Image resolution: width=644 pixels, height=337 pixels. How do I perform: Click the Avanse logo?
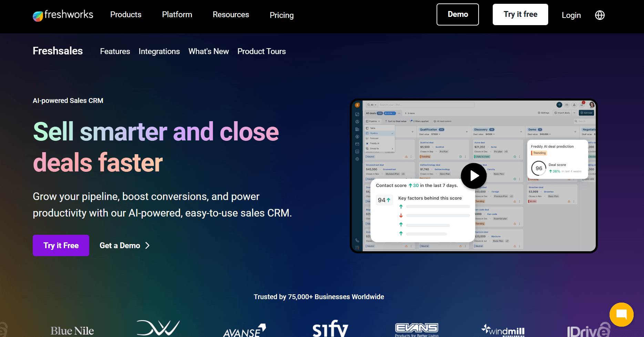pos(244,330)
